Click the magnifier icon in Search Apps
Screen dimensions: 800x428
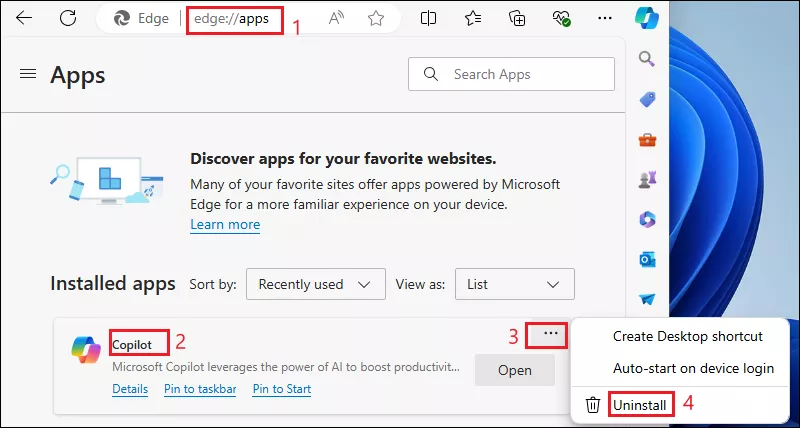pos(431,74)
